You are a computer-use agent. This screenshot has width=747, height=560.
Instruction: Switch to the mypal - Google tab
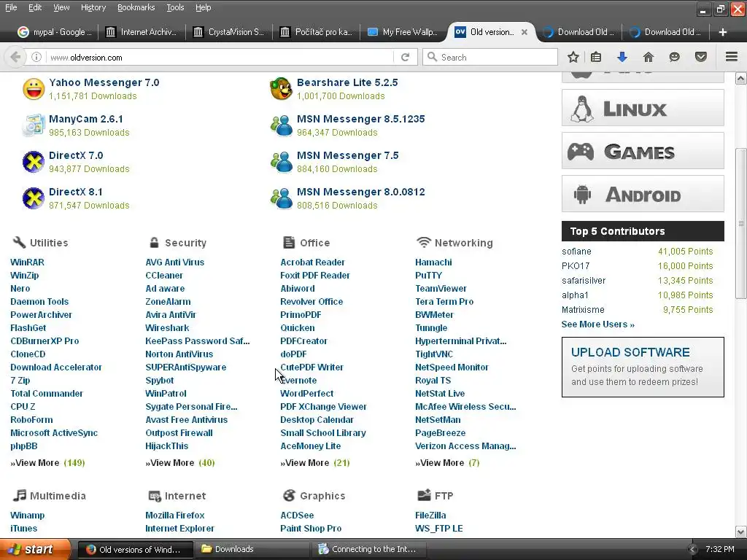pos(54,32)
